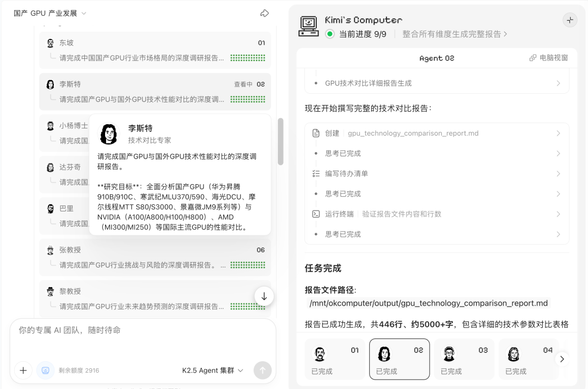
Task: Open the K2.5 Agent 集群 model dropdown
Action: point(213,370)
